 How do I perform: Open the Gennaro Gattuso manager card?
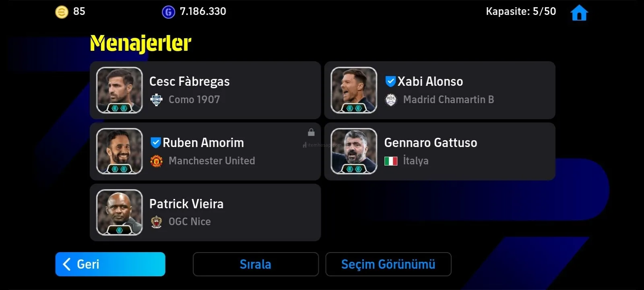(x=440, y=151)
